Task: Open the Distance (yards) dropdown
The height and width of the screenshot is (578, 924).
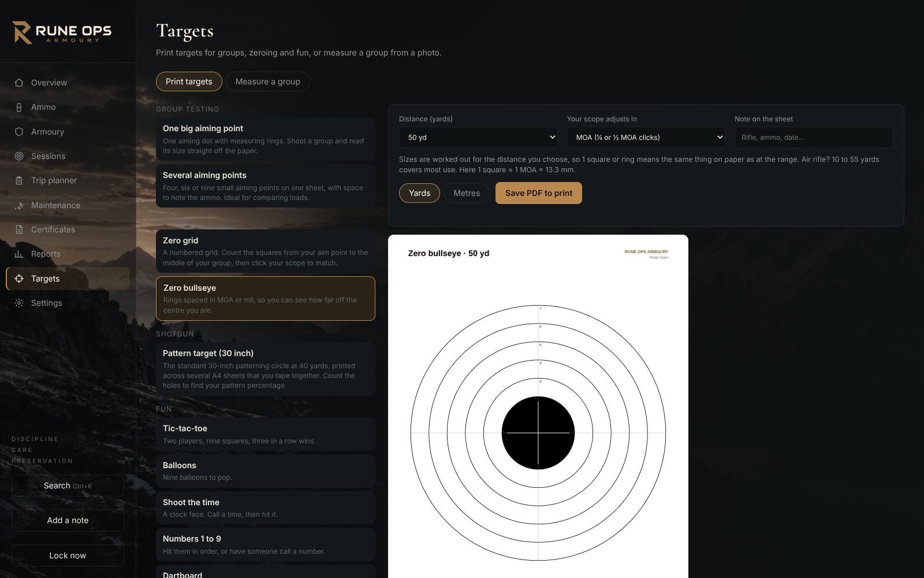Action: [478, 138]
